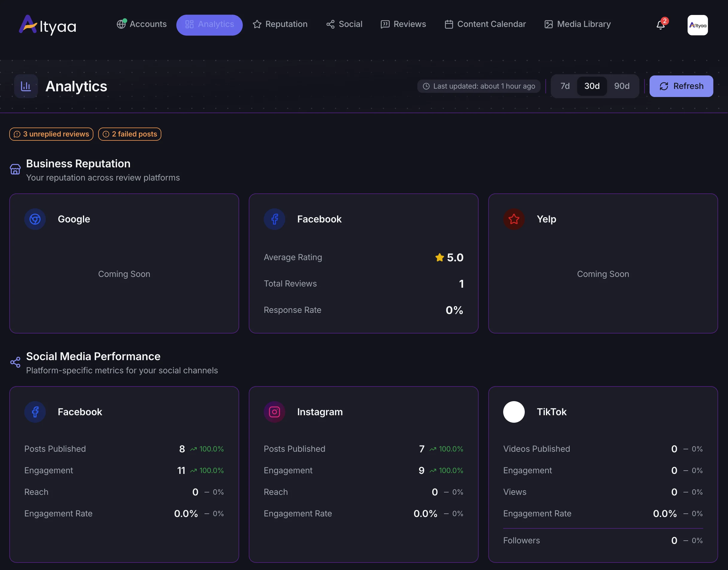Viewport: 728px width, 570px height.
Task: Click the Altyaa logo
Action: 47,24
